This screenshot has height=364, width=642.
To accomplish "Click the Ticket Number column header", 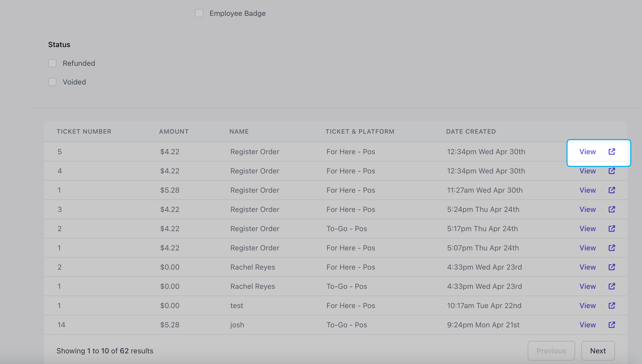I will (x=84, y=132).
